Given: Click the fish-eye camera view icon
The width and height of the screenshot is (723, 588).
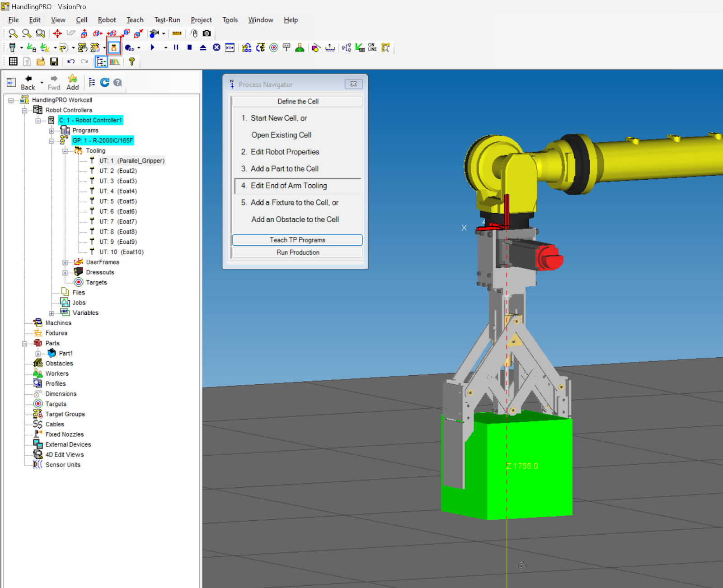Looking at the screenshot, I should [154, 33].
